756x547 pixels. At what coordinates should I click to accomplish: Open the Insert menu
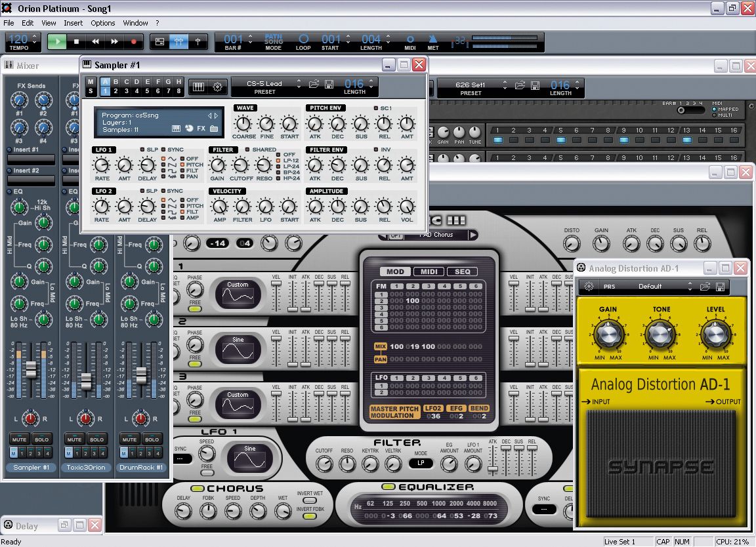click(73, 23)
